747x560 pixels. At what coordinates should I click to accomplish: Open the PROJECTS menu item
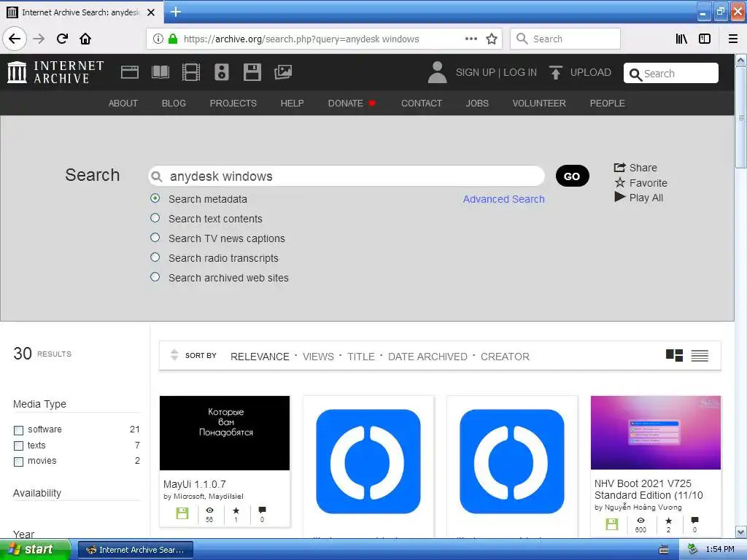coord(233,104)
